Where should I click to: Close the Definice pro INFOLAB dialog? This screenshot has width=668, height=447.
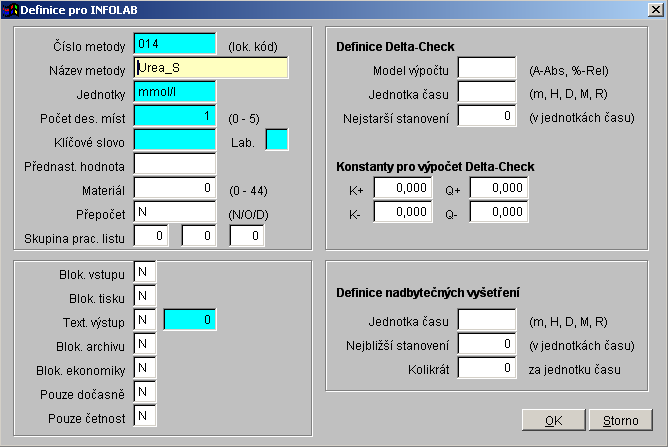(x=654, y=10)
